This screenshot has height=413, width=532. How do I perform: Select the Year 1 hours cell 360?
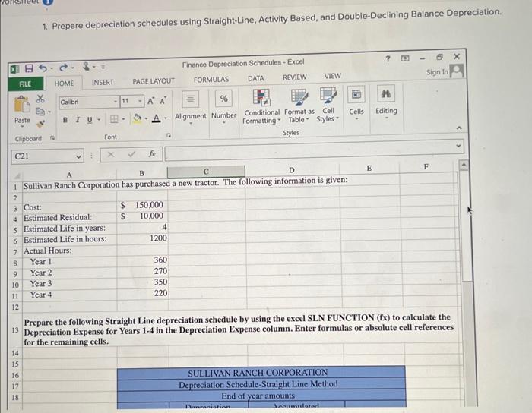coord(143,260)
